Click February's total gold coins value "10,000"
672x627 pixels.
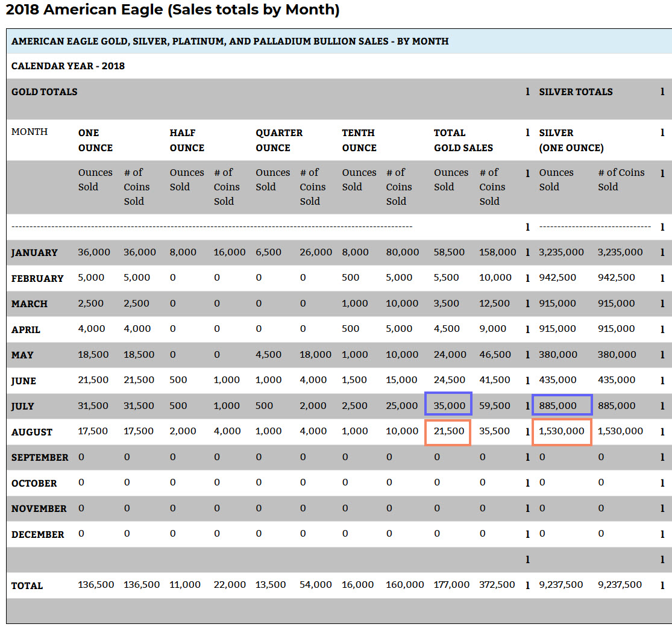coord(495,278)
